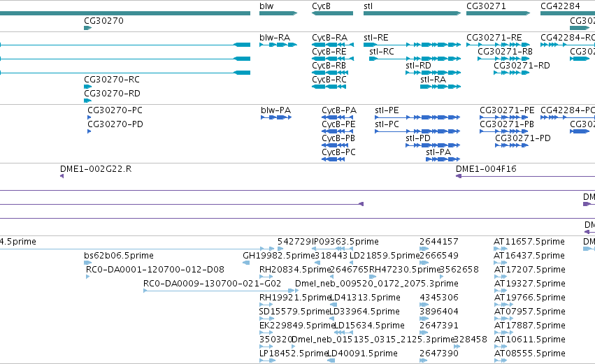Select the blw gene label
The height and width of the screenshot is (364, 595).
point(266,6)
